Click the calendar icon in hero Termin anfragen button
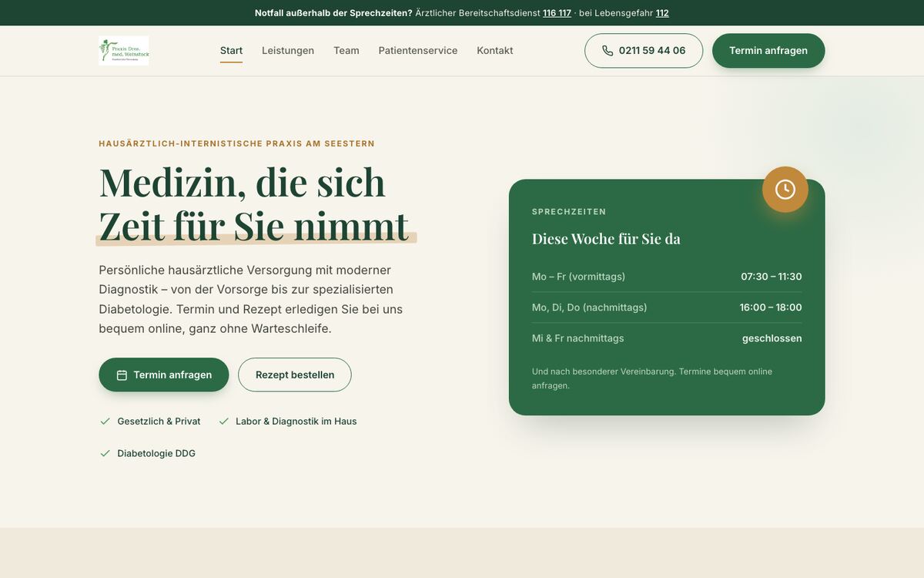The width and height of the screenshot is (924, 578). coord(122,375)
